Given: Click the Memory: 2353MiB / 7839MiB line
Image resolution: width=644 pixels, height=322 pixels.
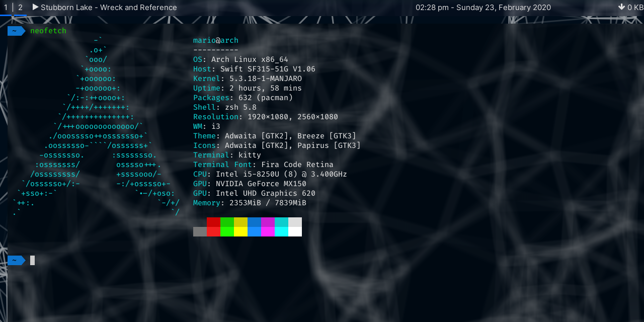Looking at the screenshot, I should [250, 203].
